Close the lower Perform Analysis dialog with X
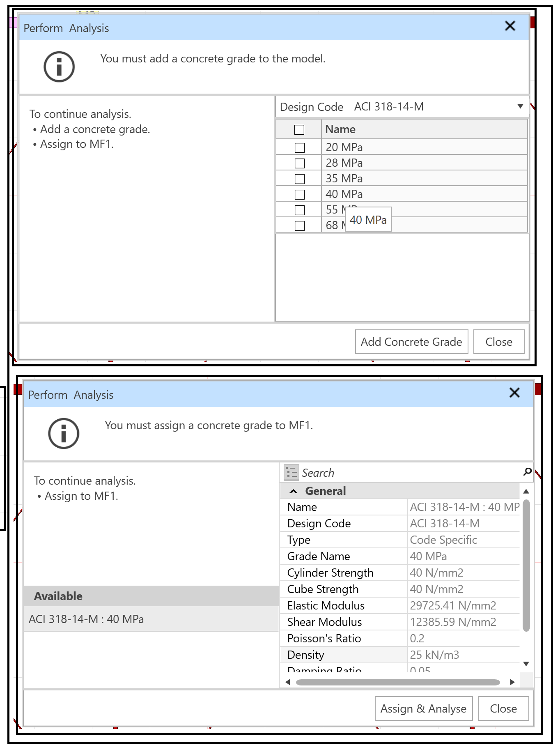This screenshot has height=752, width=560. [514, 393]
